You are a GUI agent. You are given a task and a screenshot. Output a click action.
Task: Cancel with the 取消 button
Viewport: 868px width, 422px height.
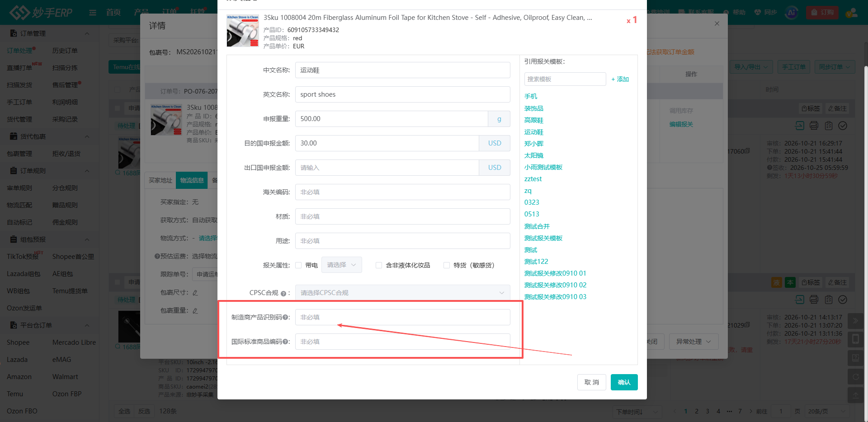591,382
